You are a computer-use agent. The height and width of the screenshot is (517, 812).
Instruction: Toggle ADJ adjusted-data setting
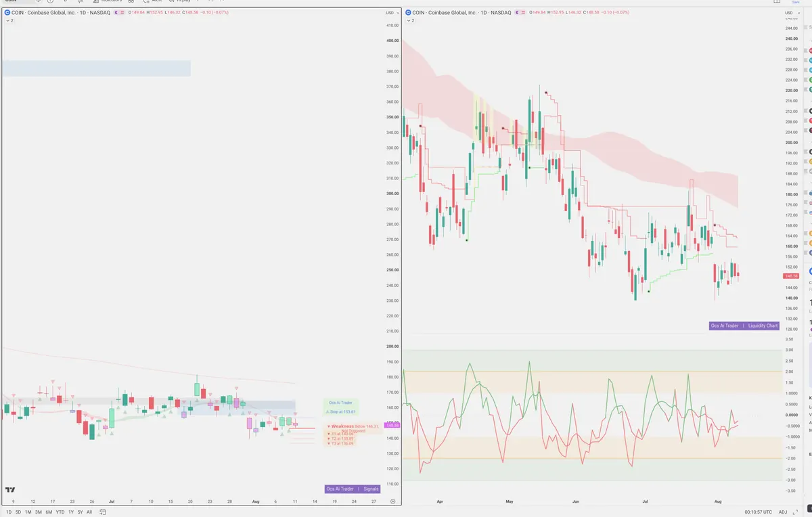[x=783, y=512]
